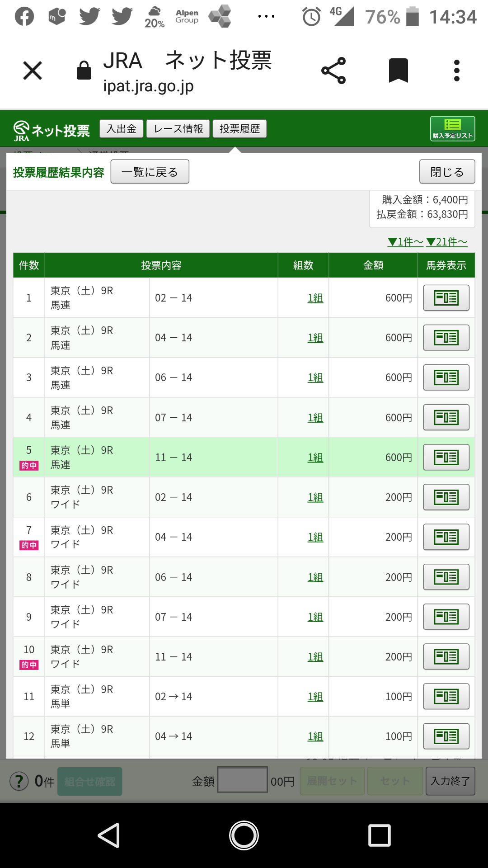Tap the help question mark icon
Screen dimensions: 488x868
(x=19, y=781)
